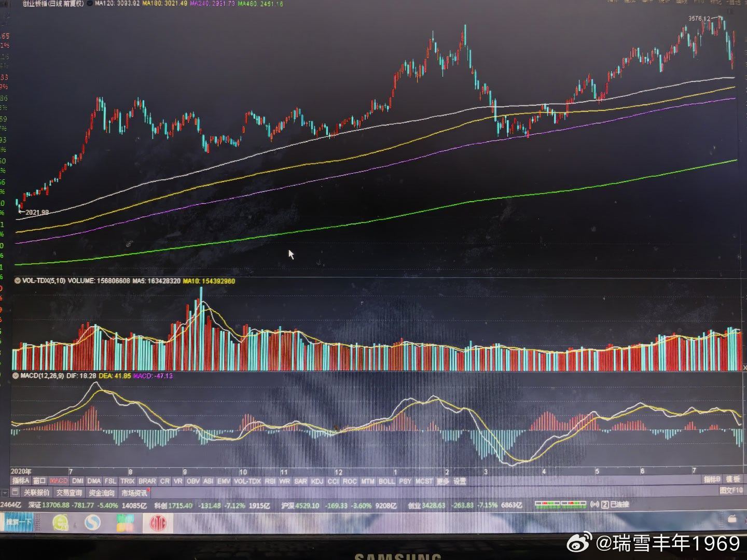Click the MACD(12,26,9) indicator title
Viewport: 747px width, 560px height.
pos(42,375)
